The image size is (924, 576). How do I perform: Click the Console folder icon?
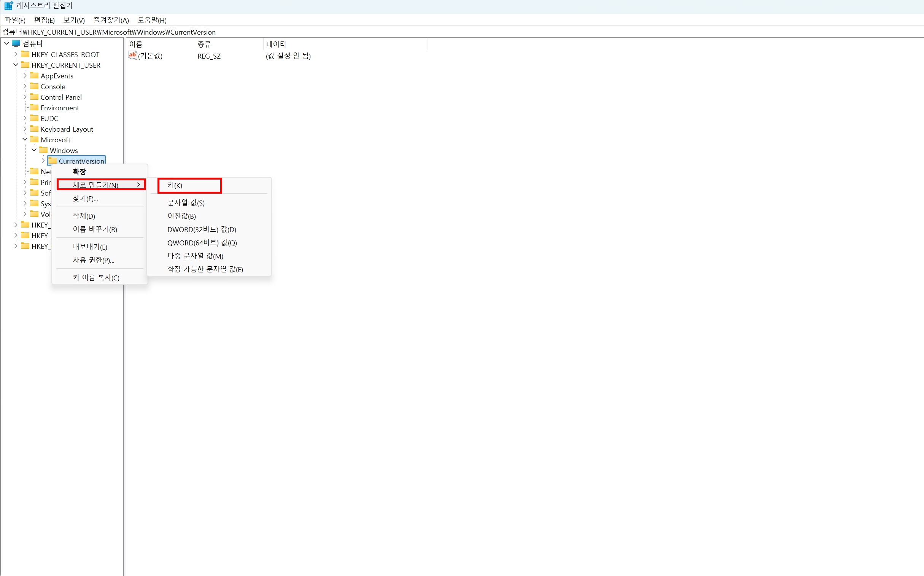click(x=34, y=86)
